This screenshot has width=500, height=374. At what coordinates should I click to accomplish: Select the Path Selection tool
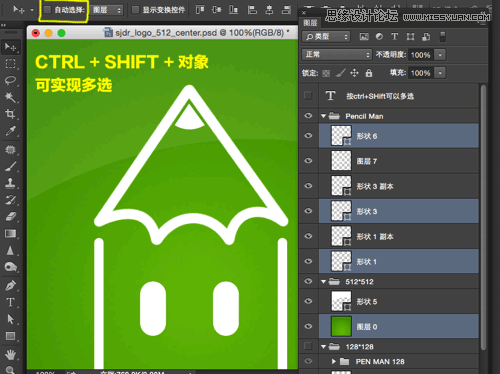(10, 319)
